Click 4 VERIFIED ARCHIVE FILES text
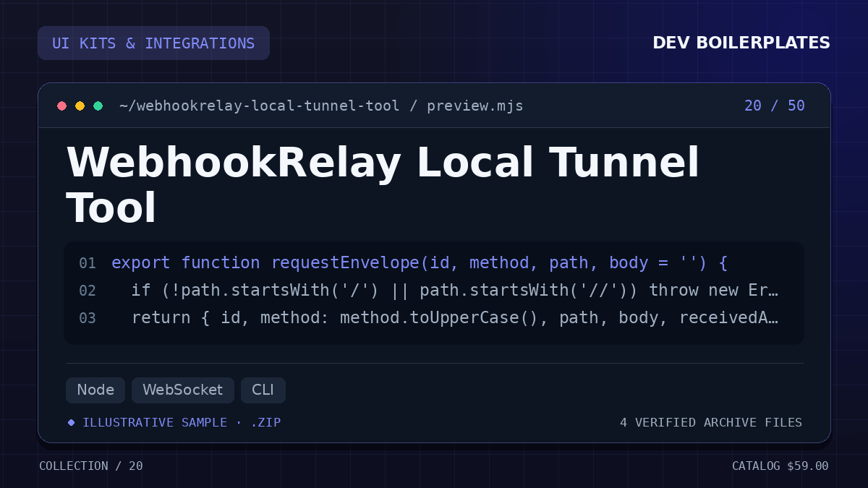Screen dimensions: 868x488 711,422
